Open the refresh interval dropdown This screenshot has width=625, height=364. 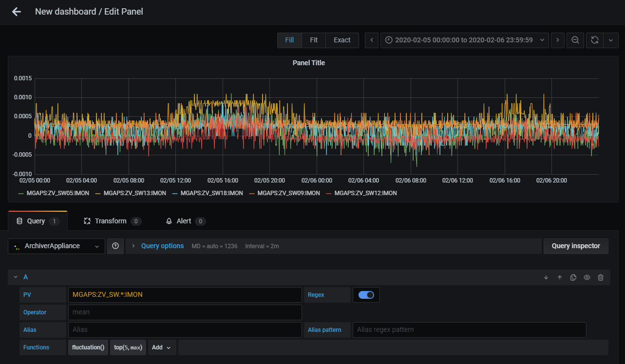click(611, 40)
